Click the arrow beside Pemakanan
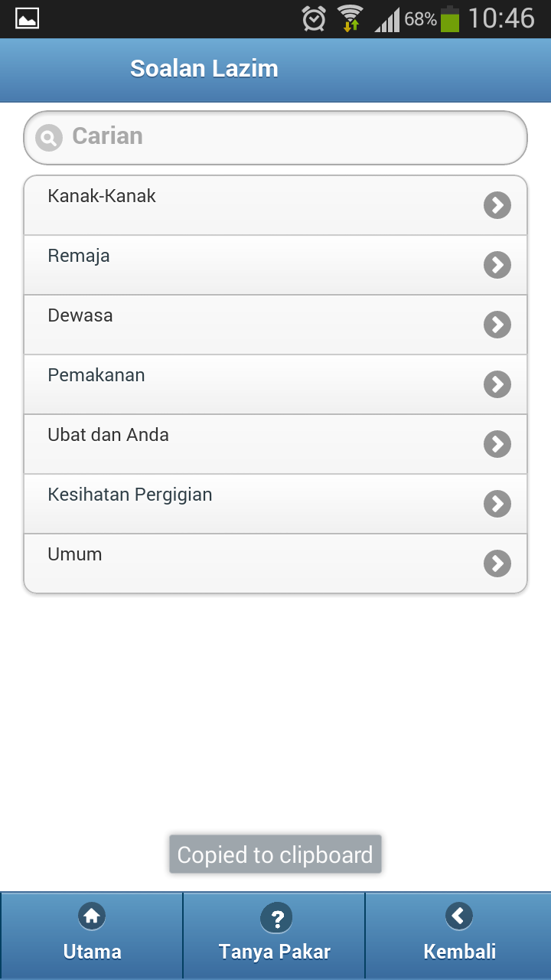Screen dimensions: 551x980 pyautogui.click(x=497, y=384)
